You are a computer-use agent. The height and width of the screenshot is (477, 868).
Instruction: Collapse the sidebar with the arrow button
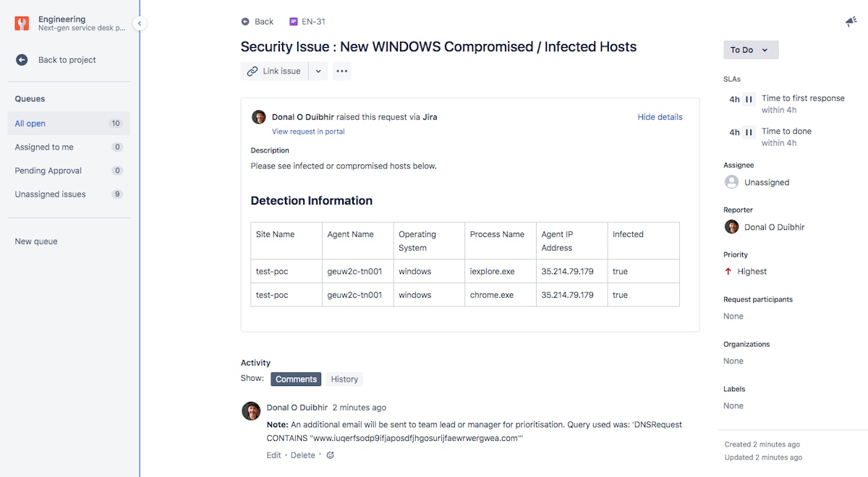140,23
